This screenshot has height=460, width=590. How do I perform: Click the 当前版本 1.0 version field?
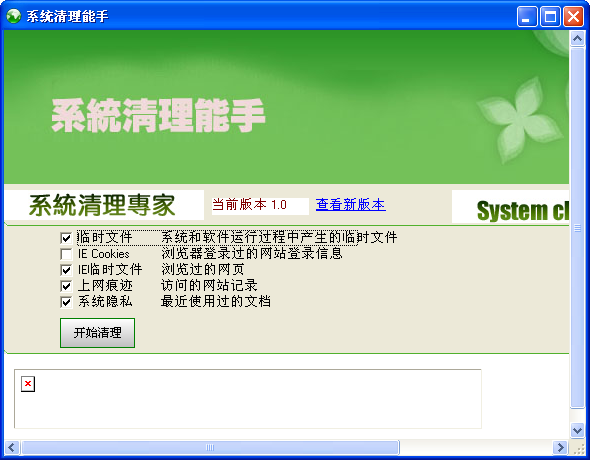pos(260,206)
